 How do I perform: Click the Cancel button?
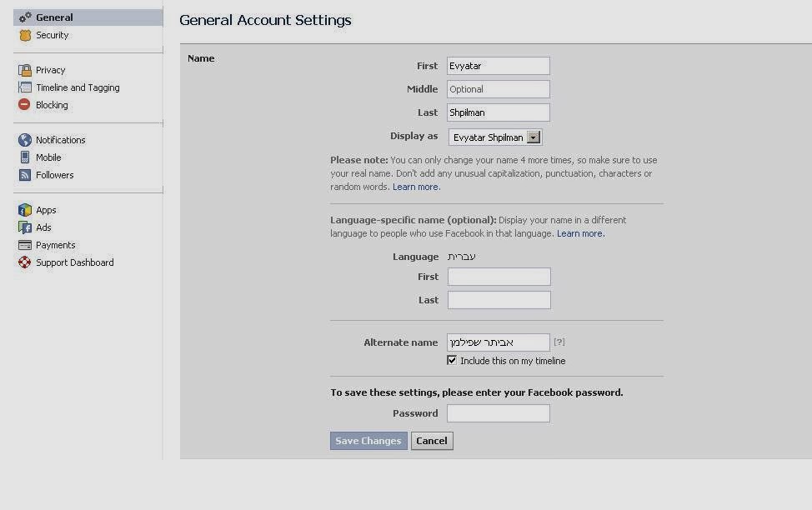[x=432, y=441]
